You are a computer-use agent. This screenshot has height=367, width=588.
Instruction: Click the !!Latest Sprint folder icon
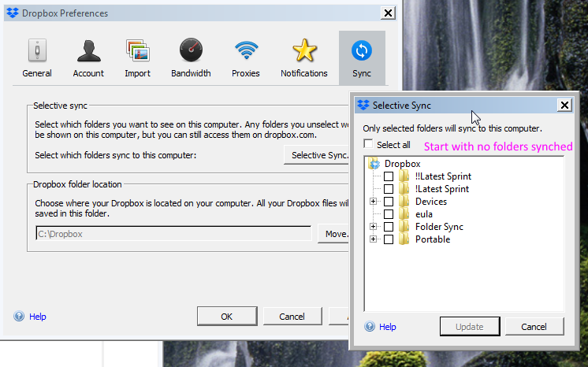404,176
